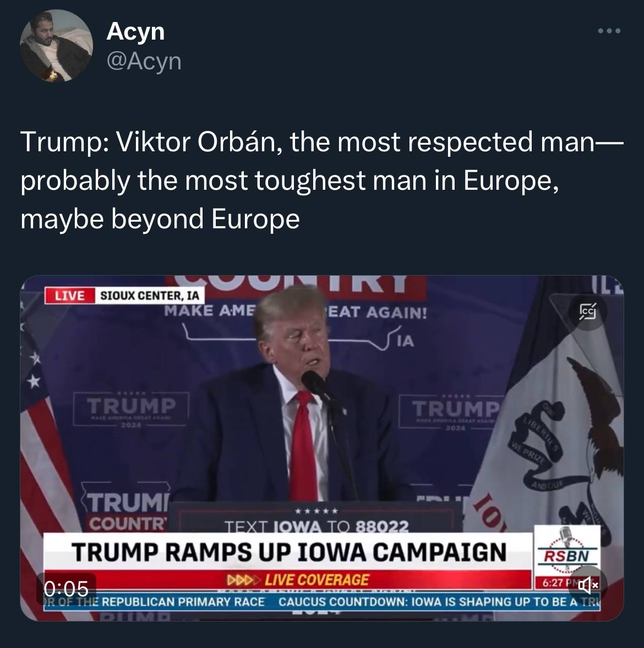Click the Sioux Center, IA location label
The image size is (644, 648).
(150, 295)
